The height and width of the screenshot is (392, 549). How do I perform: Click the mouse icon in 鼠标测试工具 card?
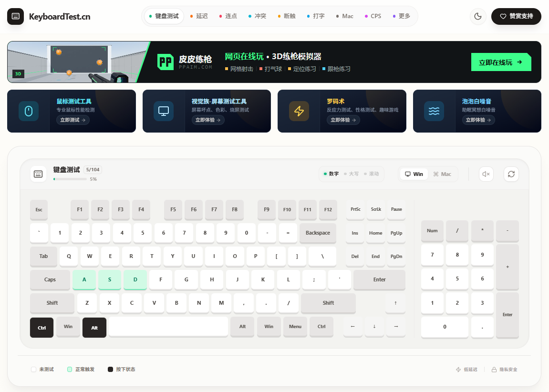[29, 111]
